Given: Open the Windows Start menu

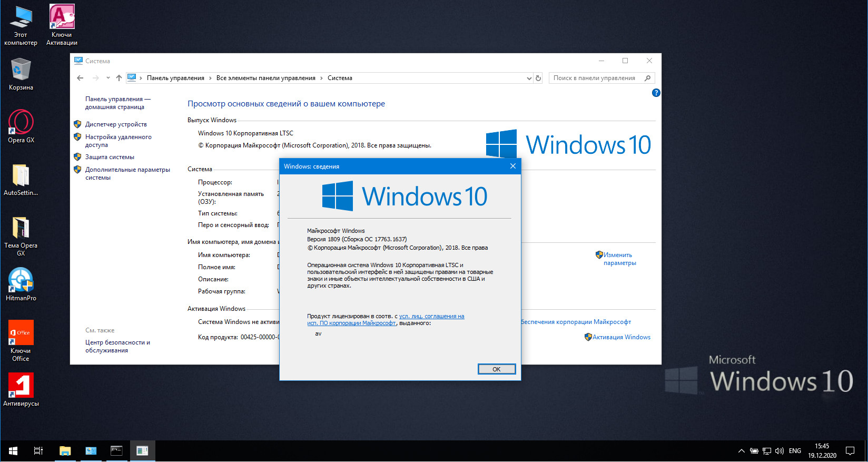Looking at the screenshot, I should 13,451.
